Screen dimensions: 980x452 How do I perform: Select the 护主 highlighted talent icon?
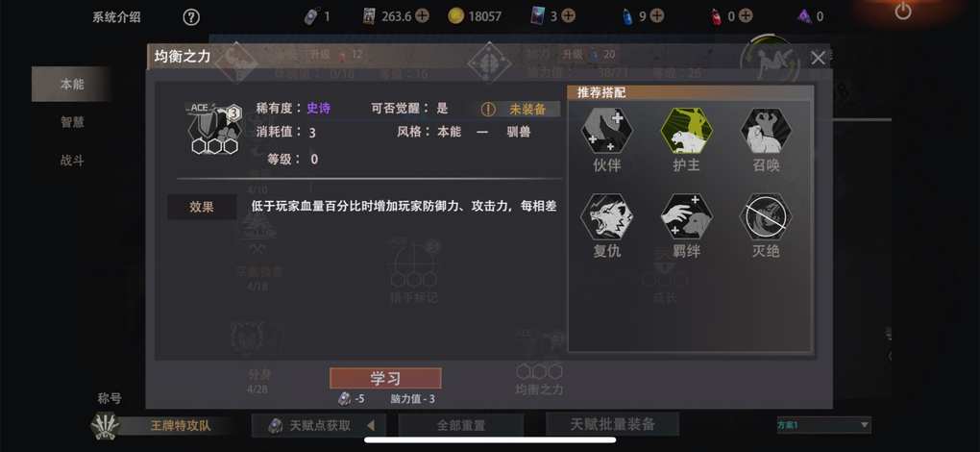(x=686, y=131)
